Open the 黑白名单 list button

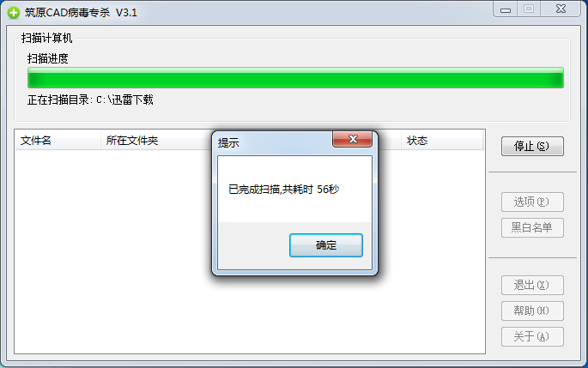pyautogui.click(x=532, y=227)
